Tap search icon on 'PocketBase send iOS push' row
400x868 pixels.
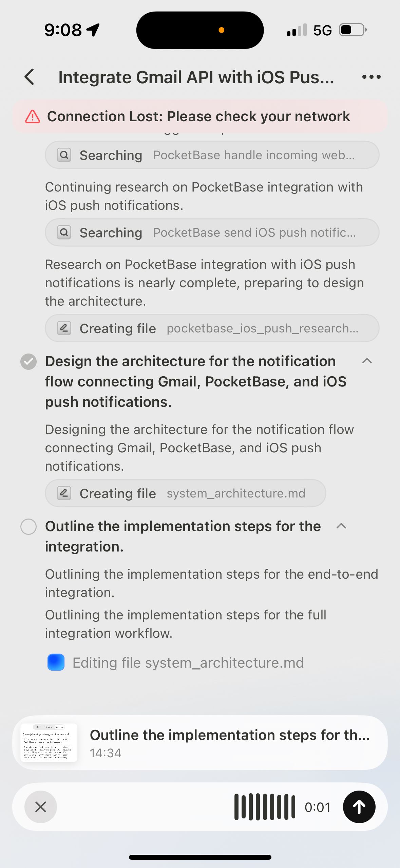coord(64,233)
